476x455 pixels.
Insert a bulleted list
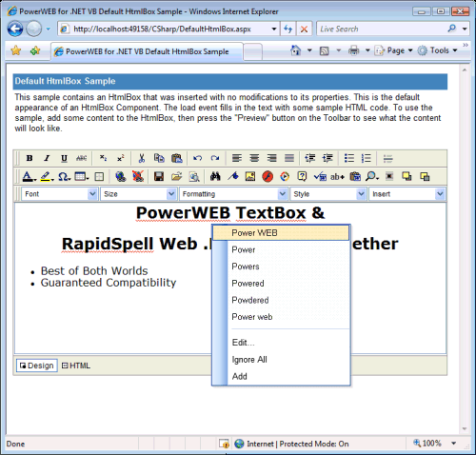point(349,158)
